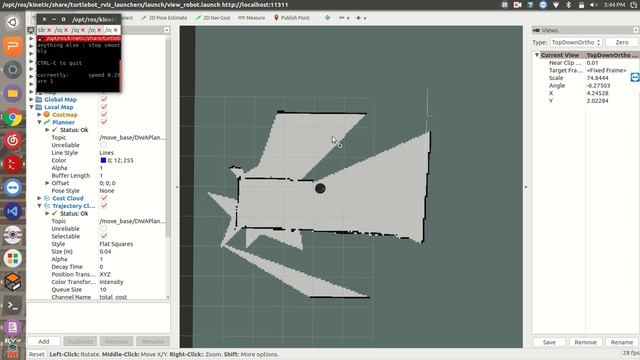
Task: Expand the Costmap display
Action: click(x=39, y=115)
